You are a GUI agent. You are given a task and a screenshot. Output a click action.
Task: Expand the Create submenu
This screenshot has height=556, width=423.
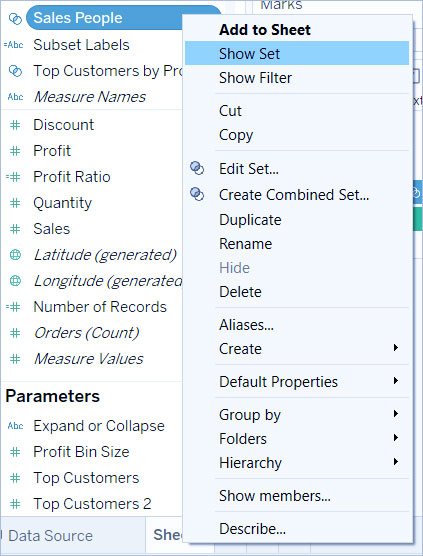point(396,348)
